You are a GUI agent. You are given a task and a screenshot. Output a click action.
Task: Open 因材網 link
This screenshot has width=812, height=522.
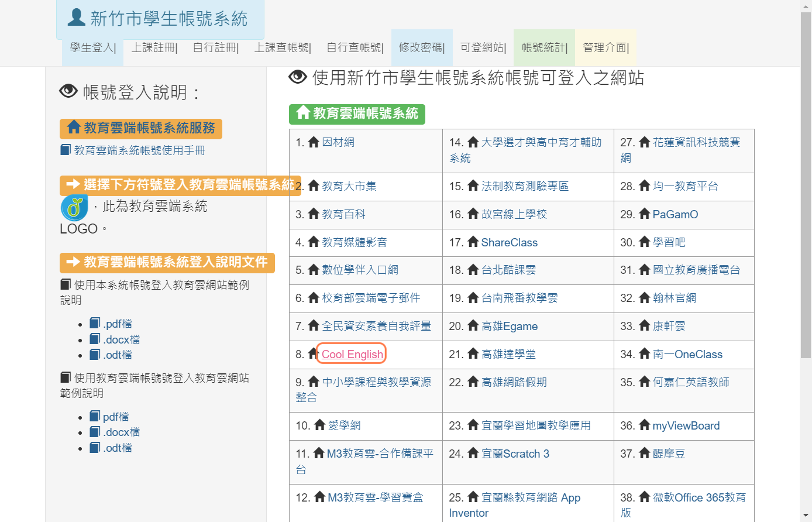coord(338,142)
